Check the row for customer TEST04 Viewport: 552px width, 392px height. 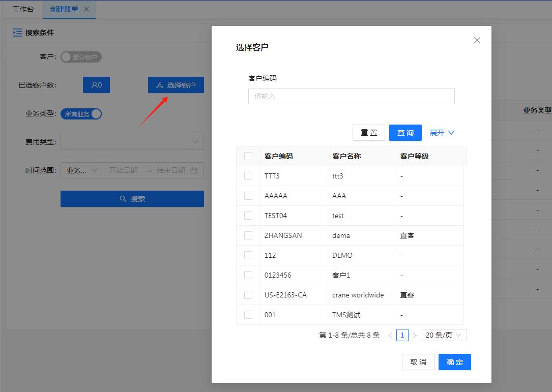tap(248, 216)
